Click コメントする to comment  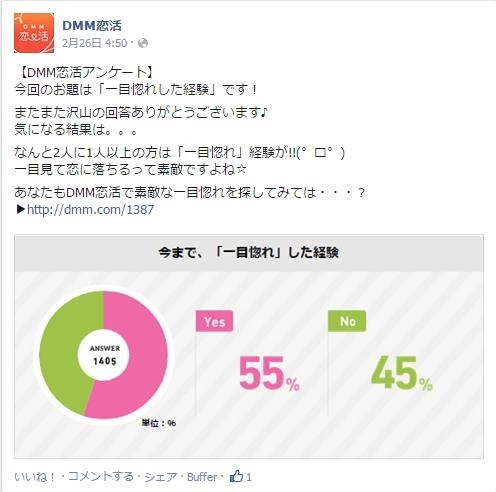click(101, 477)
